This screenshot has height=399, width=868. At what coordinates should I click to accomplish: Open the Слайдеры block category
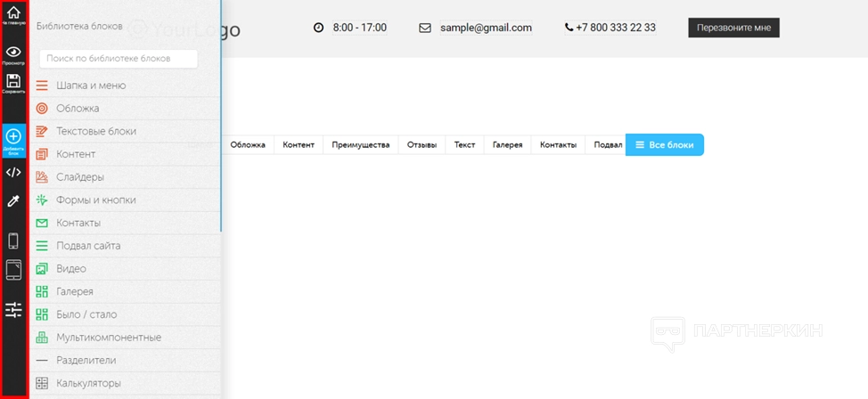[125, 177]
